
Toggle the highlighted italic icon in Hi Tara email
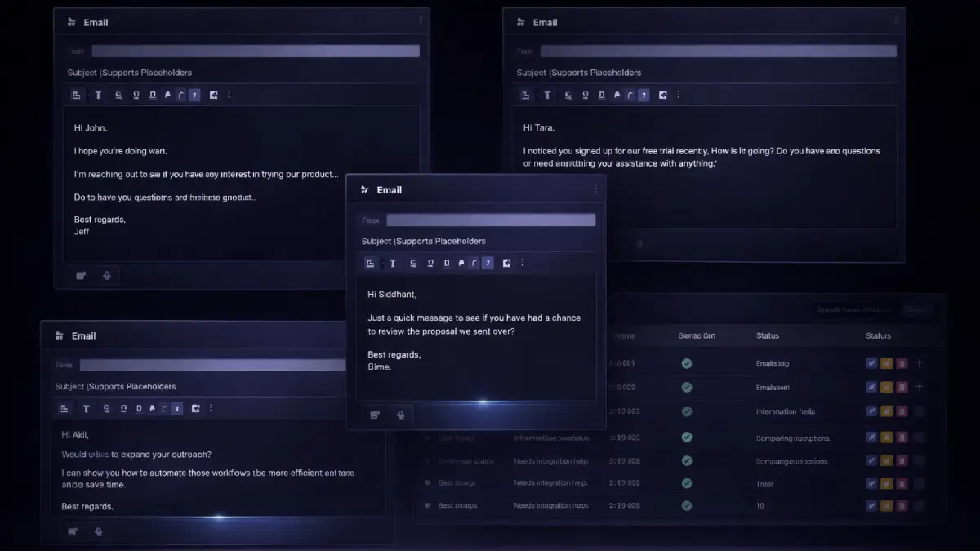(x=644, y=95)
